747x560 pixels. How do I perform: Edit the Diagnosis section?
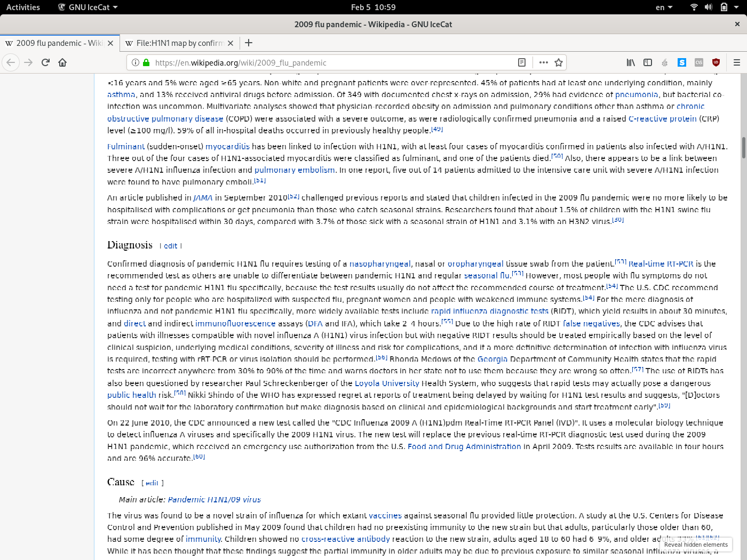click(171, 246)
